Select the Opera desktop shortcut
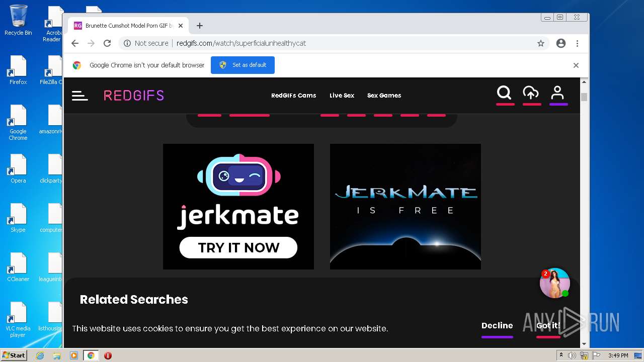 tap(18, 169)
